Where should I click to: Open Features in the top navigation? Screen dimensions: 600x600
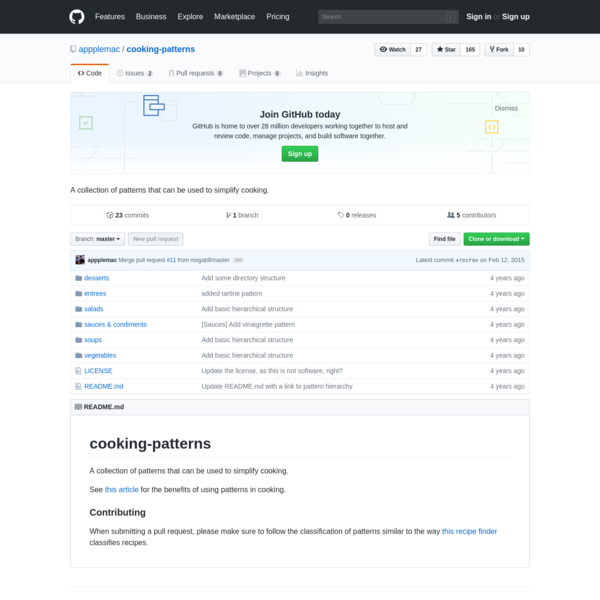(110, 17)
